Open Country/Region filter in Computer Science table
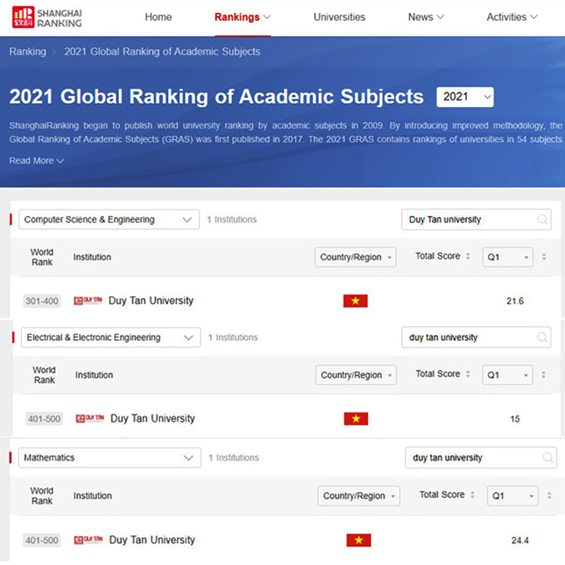Screen dimensions: 565x565 pos(355,257)
